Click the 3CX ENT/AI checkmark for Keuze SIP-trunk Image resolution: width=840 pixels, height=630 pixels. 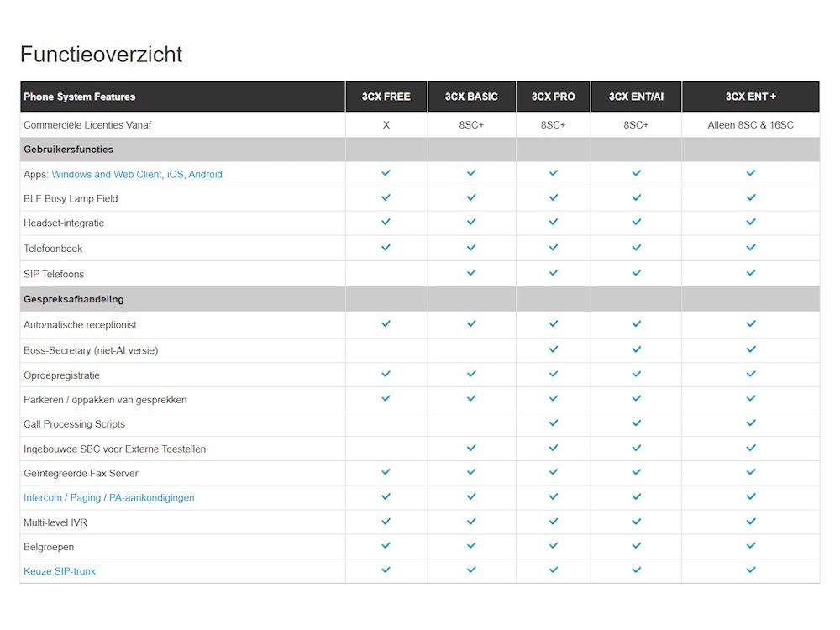637,570
